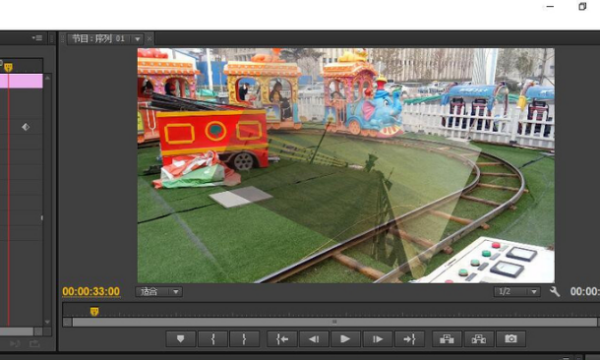The height and width of the screenshot is (360, 600).
Task: Click current timecode 00:00:33:00
Action: pyautogui.click(x=91, y=292)
